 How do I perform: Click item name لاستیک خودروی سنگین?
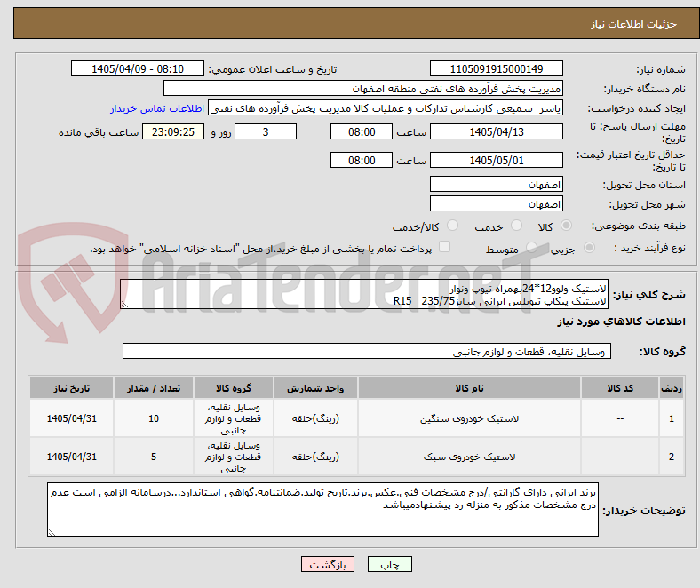pyautogui.click(x=469, y=418)
